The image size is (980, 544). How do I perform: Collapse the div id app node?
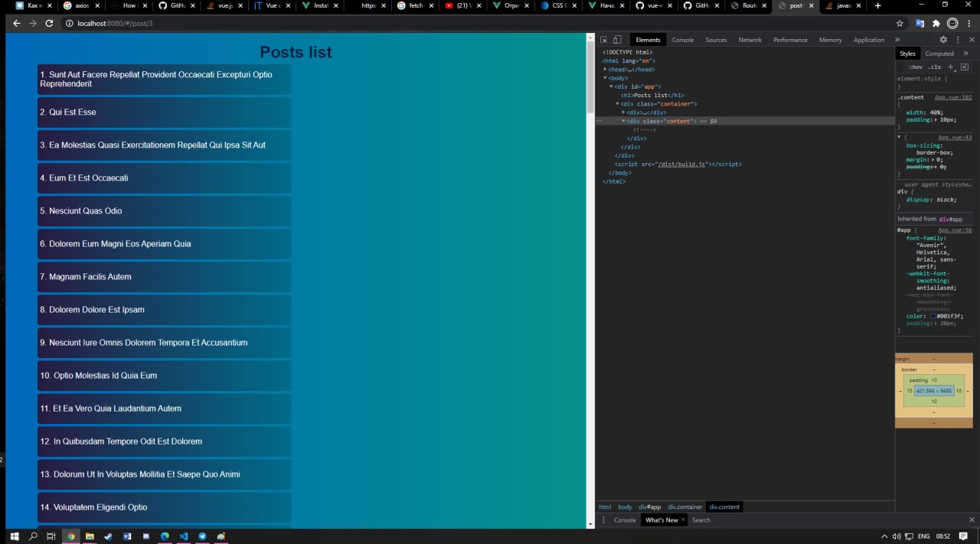[612, 86]
